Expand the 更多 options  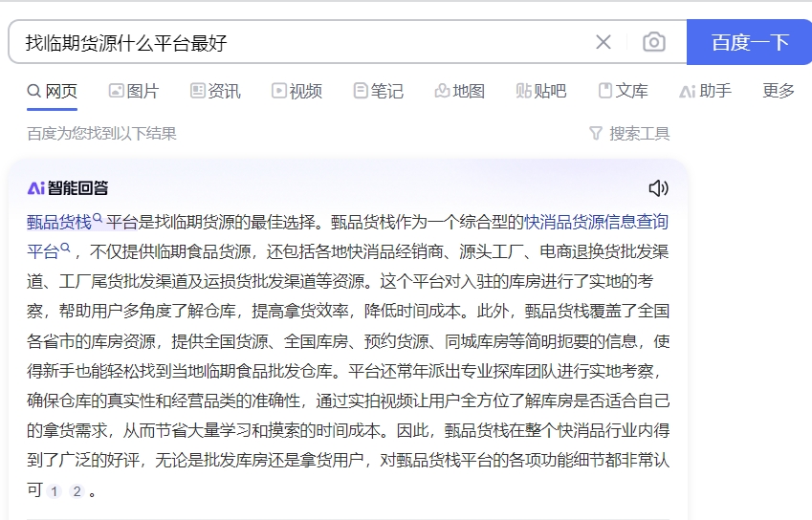pos(779,91)
